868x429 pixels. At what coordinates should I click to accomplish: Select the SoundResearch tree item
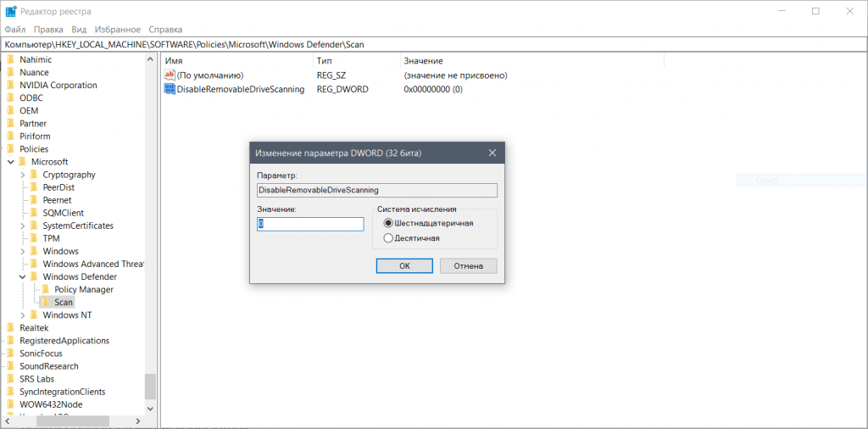click(x=49, y=366)
